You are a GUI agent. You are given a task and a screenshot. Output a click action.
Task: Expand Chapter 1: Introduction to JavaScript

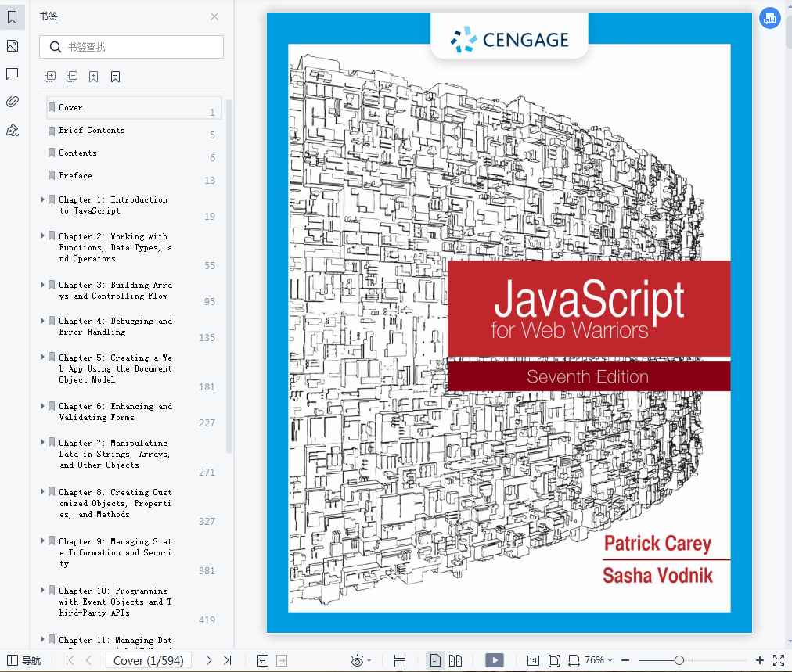(x=42, y=199)
